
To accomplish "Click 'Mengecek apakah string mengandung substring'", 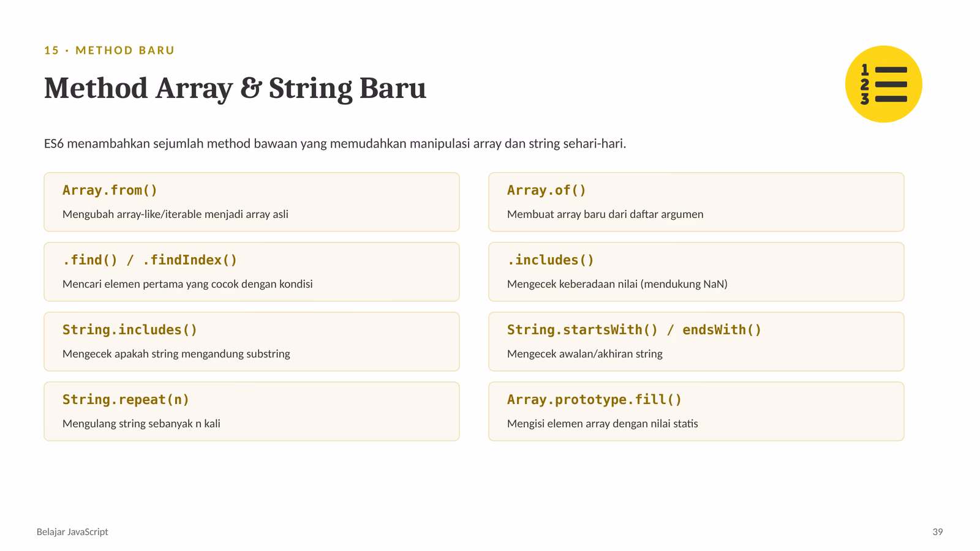I will click(x=176, y=354).
